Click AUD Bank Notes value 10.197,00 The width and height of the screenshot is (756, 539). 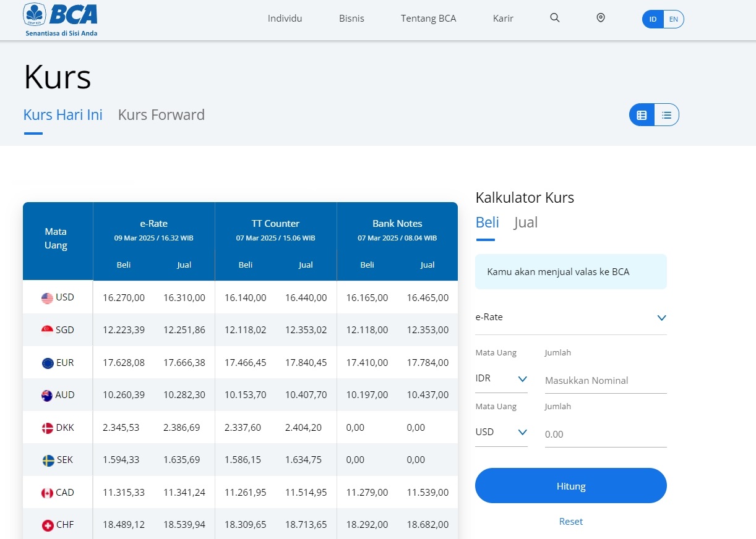[x=367, y=395]
